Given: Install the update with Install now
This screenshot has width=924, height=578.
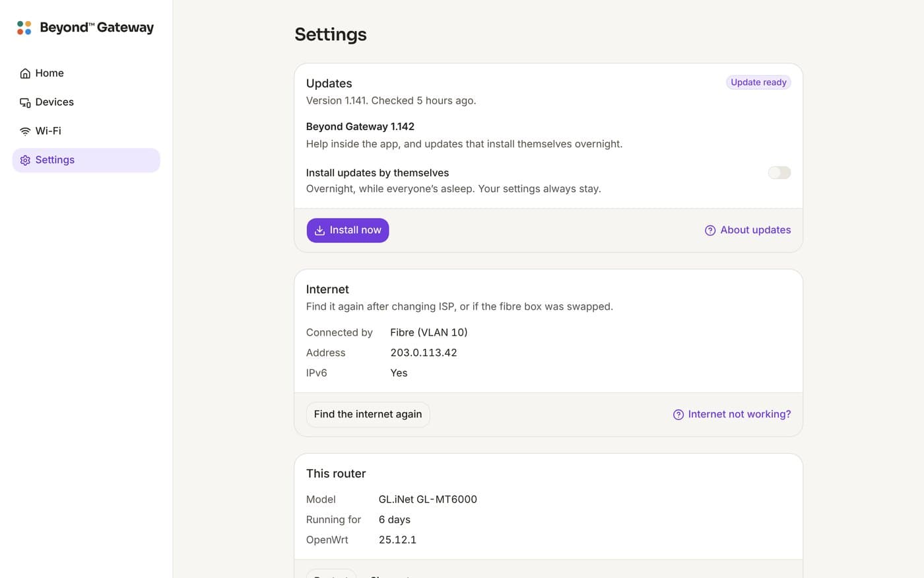Looking at the screenshot, I should [348, 231].
